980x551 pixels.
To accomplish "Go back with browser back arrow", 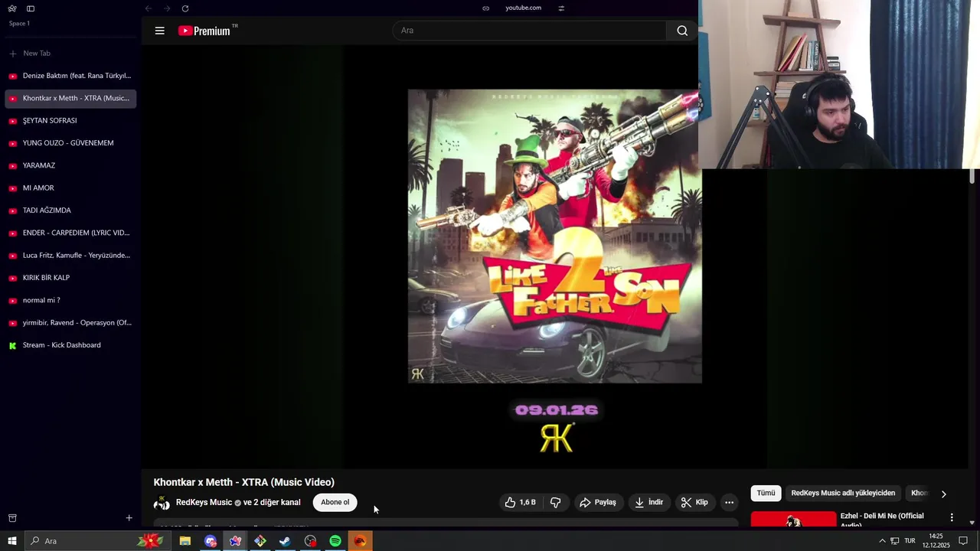I will click(149, 8).
